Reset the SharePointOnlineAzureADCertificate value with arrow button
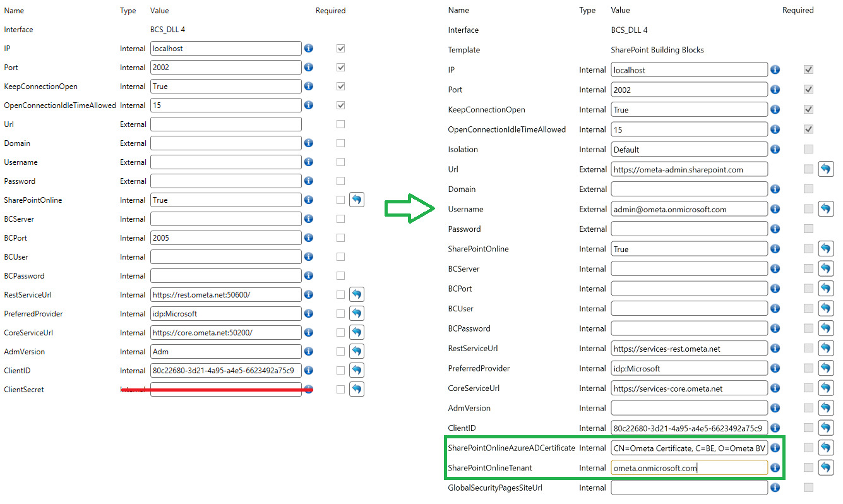843x504 pixels. (x=826, y=448)
